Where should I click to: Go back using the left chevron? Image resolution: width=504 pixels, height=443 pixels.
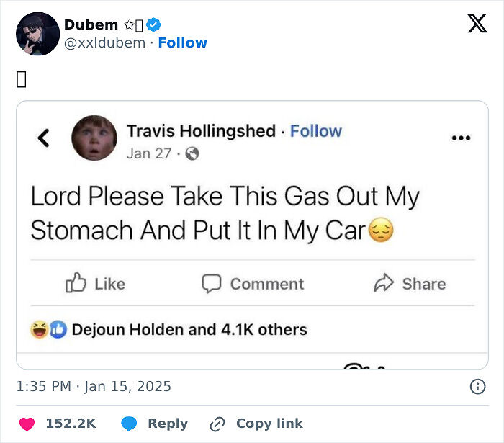coord(44,138)
